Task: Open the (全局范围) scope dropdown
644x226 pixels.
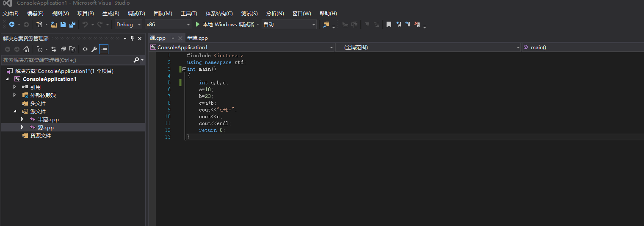Action: click(428, 47)
